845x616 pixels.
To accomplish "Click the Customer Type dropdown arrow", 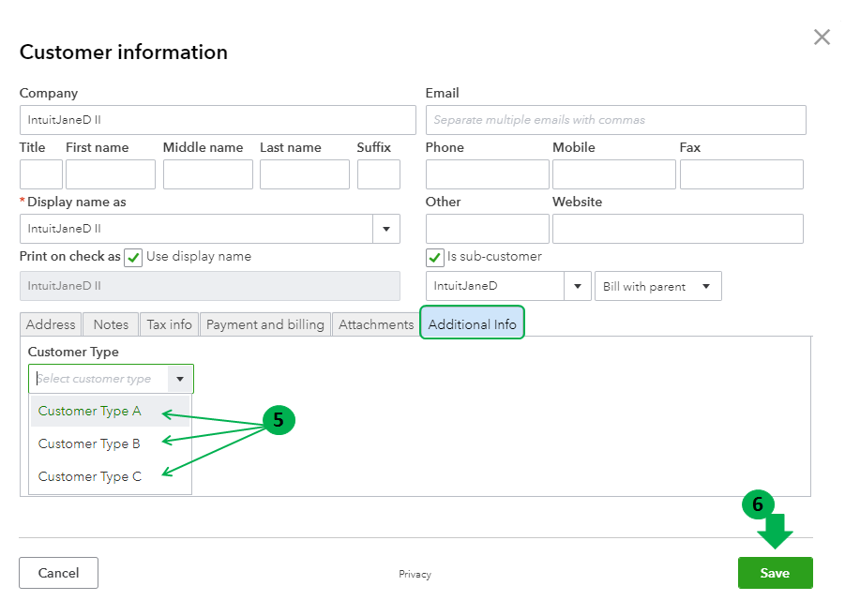I will click(179, 379).
